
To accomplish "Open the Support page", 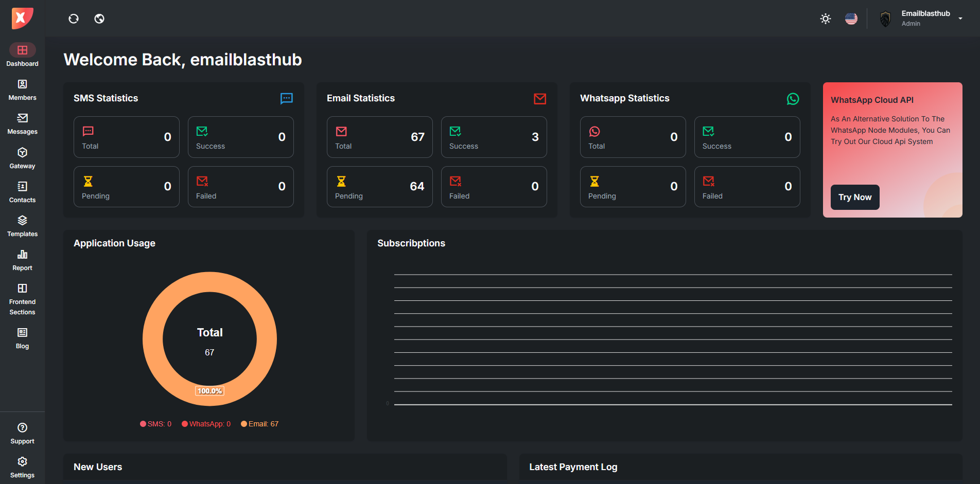I will coord(22,434).
